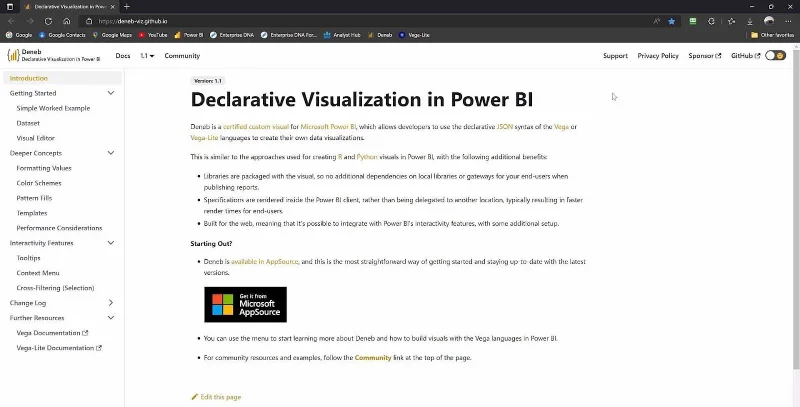Collapse the Deeper Concepts section chevron
This screenshot has height=407, width=800.
tap(111, 153)
